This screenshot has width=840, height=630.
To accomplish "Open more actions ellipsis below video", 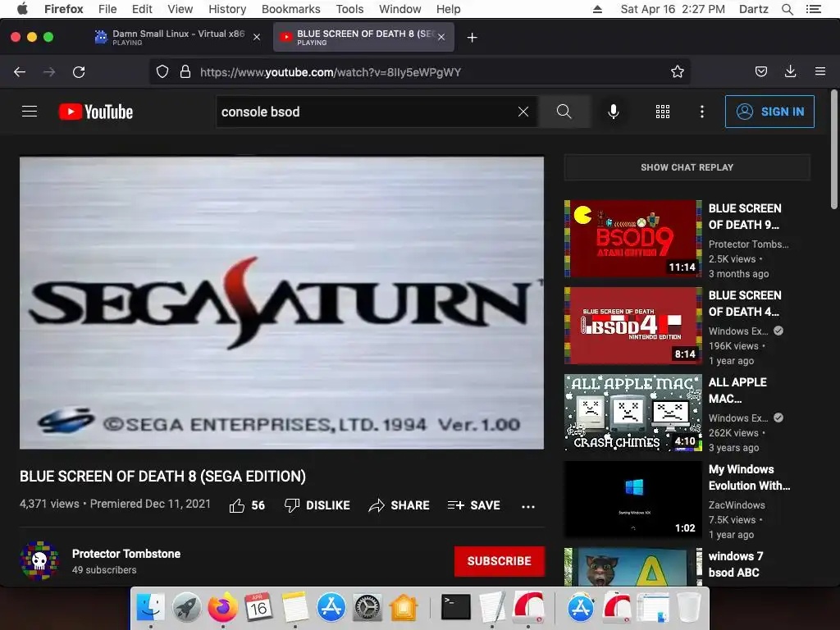I will point(528,506).
